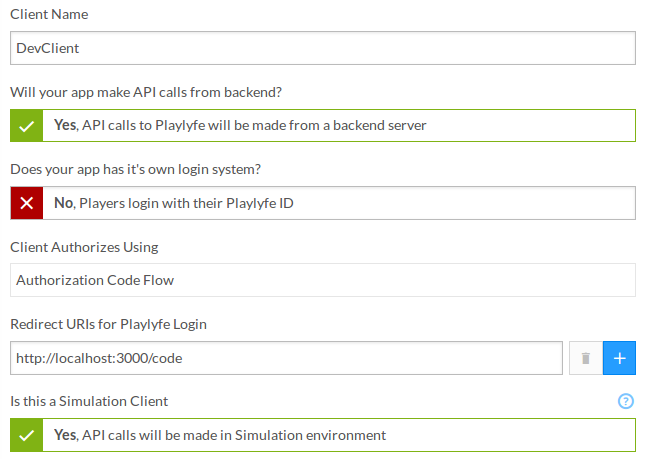Image resolution: width=651 pixels, height=459 pixels.
Task: Click "Does your app has it's own login system?" label
Action: [x=142, y=169]
